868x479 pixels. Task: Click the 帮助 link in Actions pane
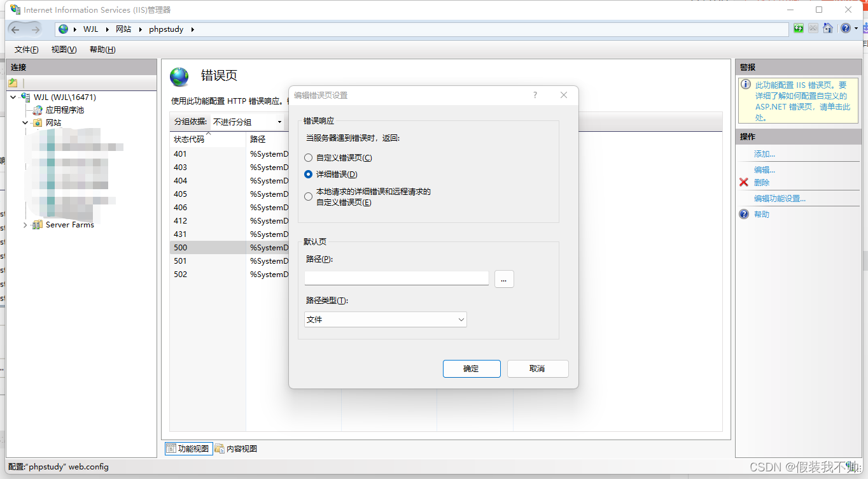tap(762, 214)
